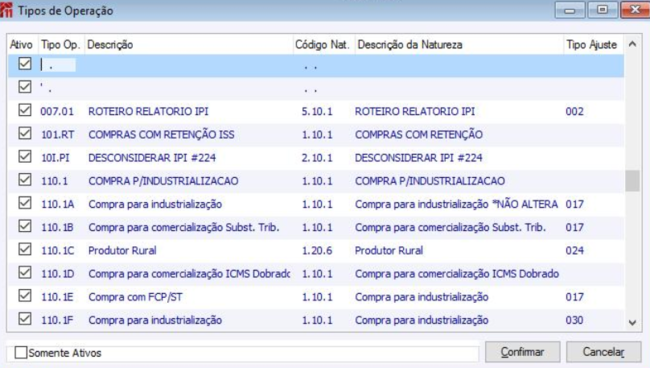Screen dimensions: 650x368
Task: Click the Confirmar button
Action: pos(522,352)
